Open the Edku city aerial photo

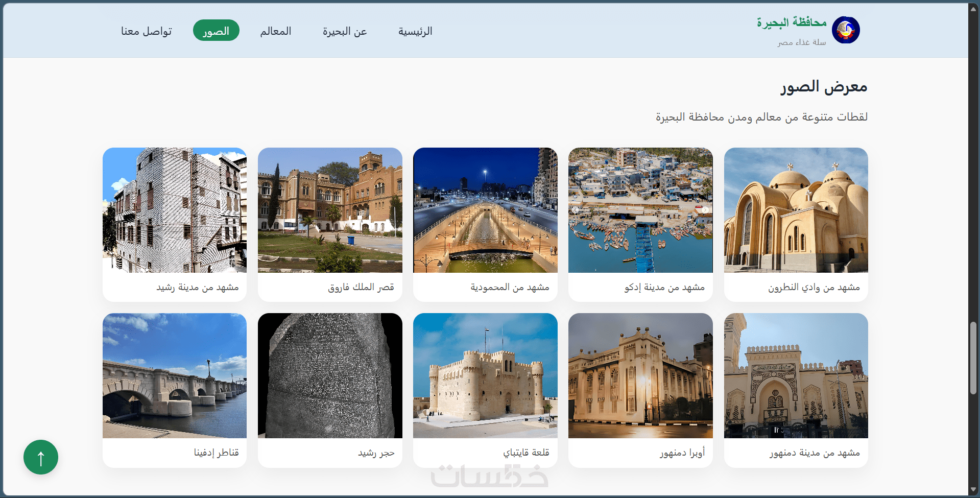coord(640,210)
